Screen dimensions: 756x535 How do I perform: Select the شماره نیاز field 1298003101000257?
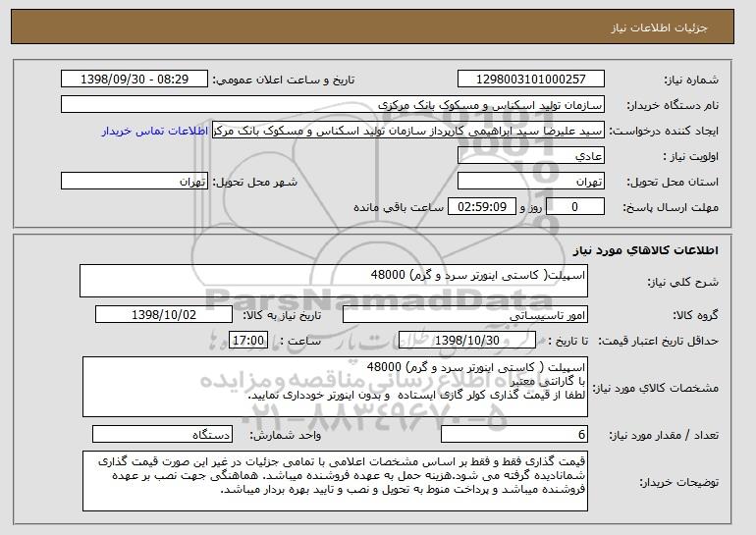[531, 80]
